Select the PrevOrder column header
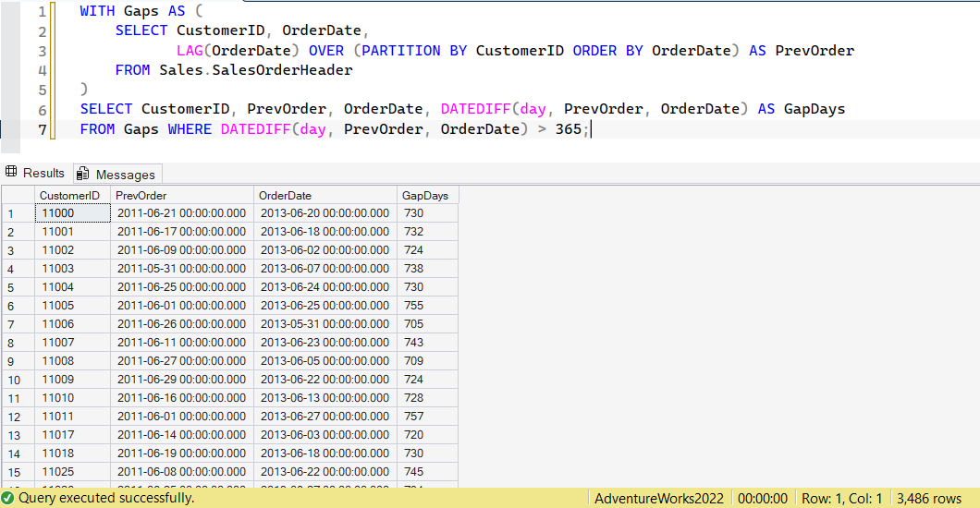Viewport: 980px width, 508px height. (x=182, y=195)
